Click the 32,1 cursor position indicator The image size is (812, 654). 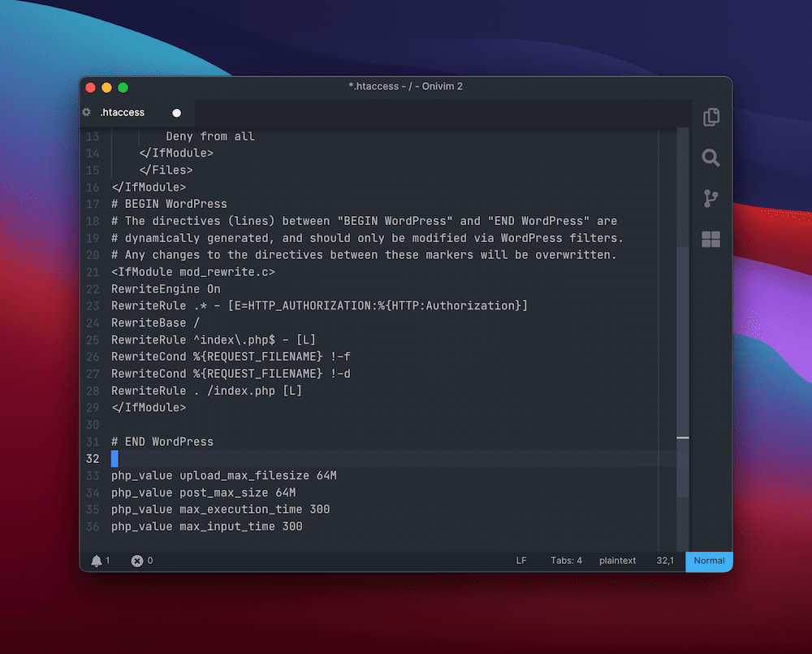click(x=665, y=561)
